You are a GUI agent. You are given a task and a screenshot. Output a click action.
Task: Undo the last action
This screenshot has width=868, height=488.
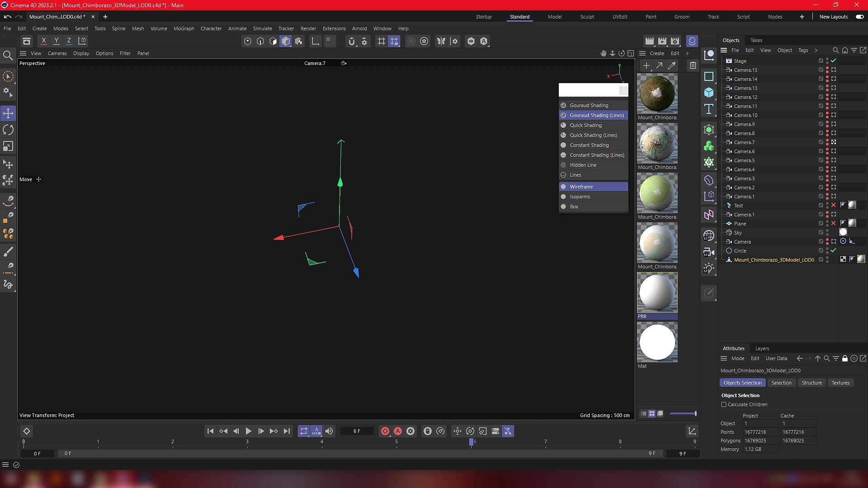coord(7,17)
